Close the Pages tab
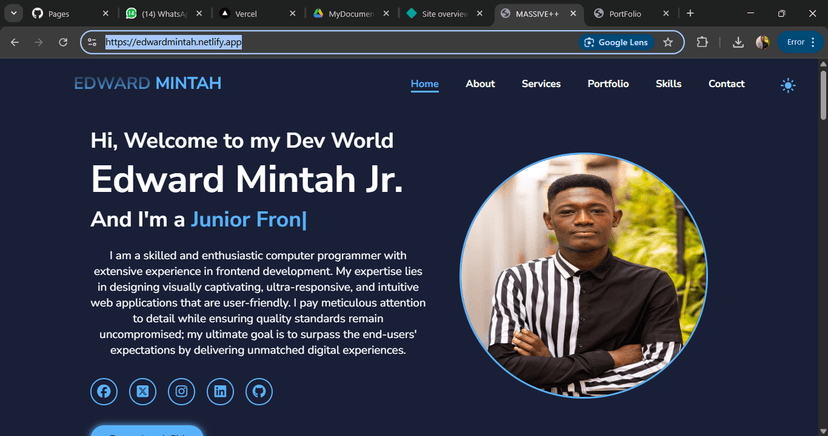 105,14
